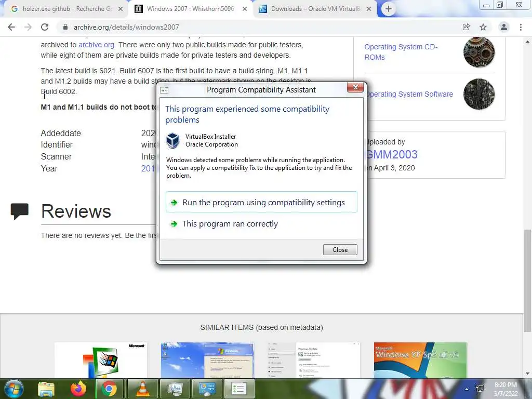Choose Run the program using compatibility settings
Viewport: 532px width, 399px height.
pyautogui.click(x=261, y=202)
